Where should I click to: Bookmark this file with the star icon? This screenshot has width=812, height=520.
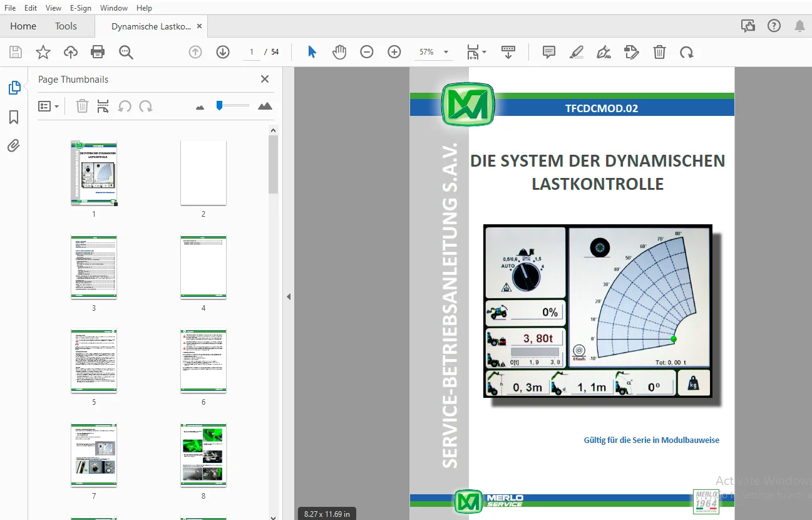pos(43,52)
